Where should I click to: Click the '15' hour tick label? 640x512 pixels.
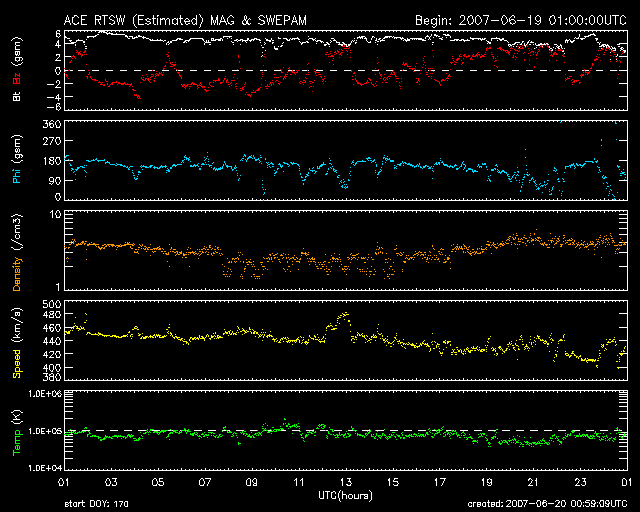393,483
